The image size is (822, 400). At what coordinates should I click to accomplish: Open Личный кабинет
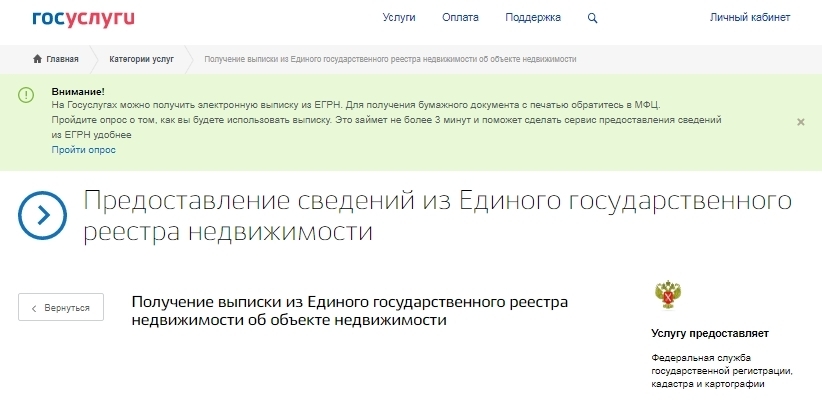coord(749,18)
